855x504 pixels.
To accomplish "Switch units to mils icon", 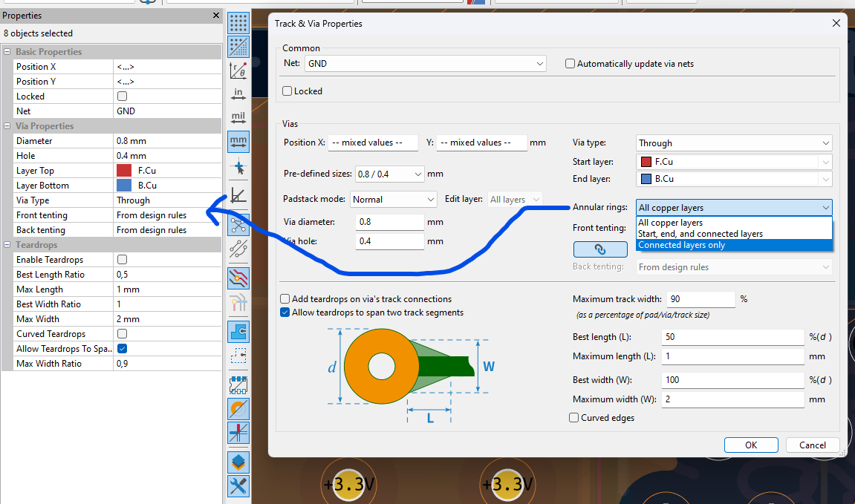I will click(238, 118).
